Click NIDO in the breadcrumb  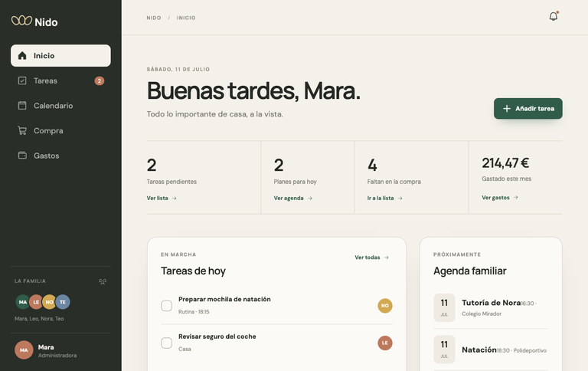(x=154, y=18)
